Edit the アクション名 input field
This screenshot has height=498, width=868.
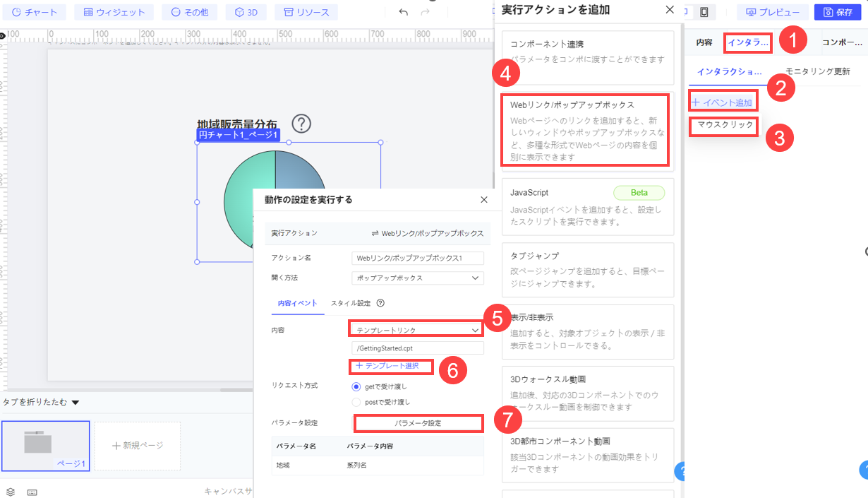[418, 259]
